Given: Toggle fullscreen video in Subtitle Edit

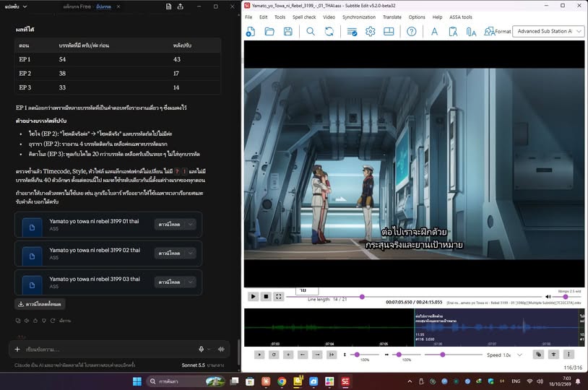Looking at the screenshot, I should 279,297.
